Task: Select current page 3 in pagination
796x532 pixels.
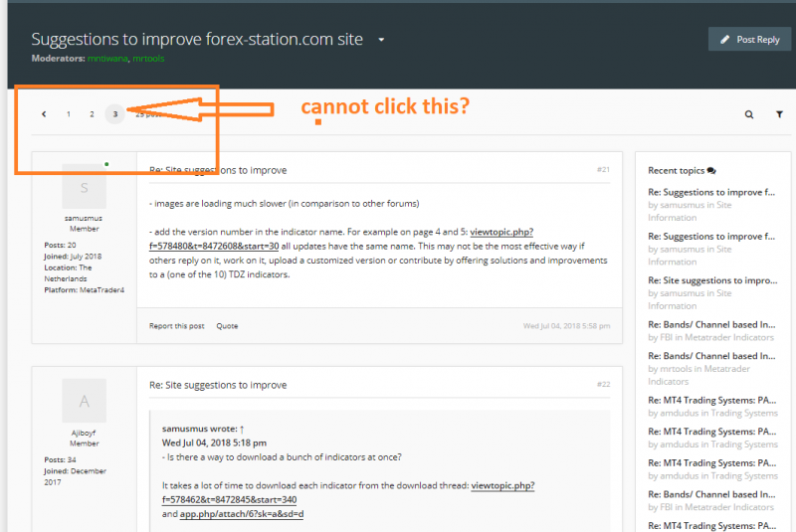Action: pos(115,114)
